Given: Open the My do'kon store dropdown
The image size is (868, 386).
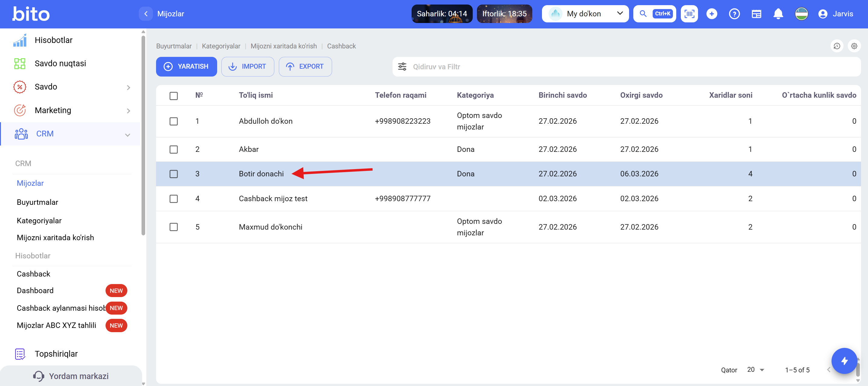Looking at the screenshot, I should click(585, 14).
